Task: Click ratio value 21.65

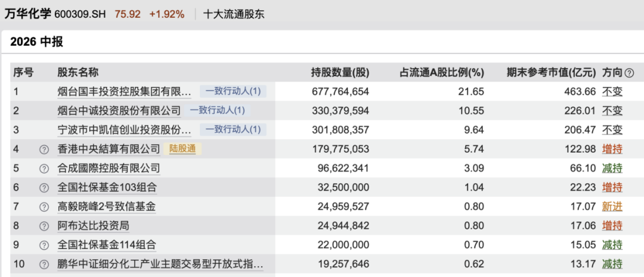Action: click(472, 92)
